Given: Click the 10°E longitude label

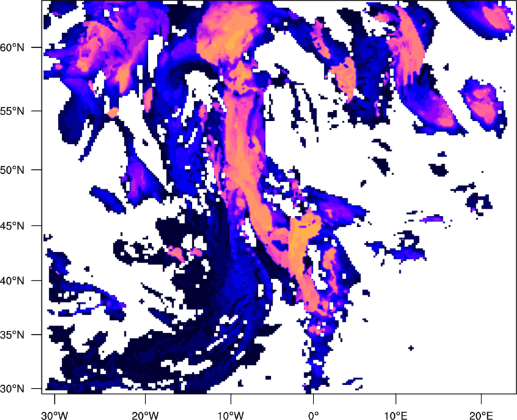Looking at the screenshot, I should [396, 415].
